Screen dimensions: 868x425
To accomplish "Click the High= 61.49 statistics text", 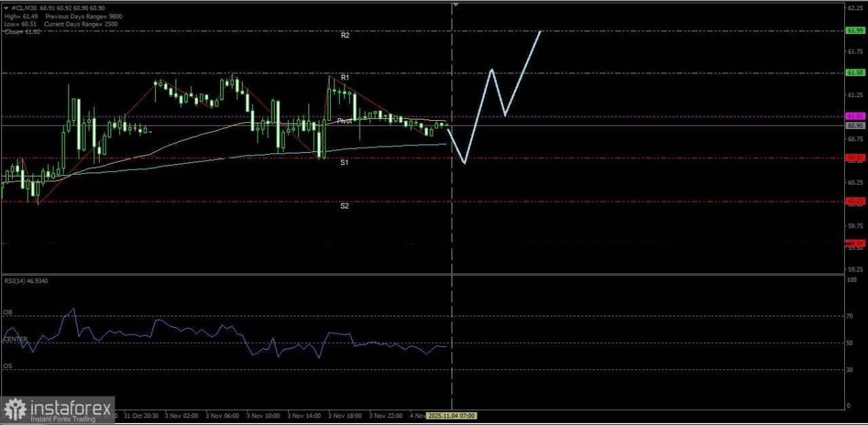I will point(20,16).
